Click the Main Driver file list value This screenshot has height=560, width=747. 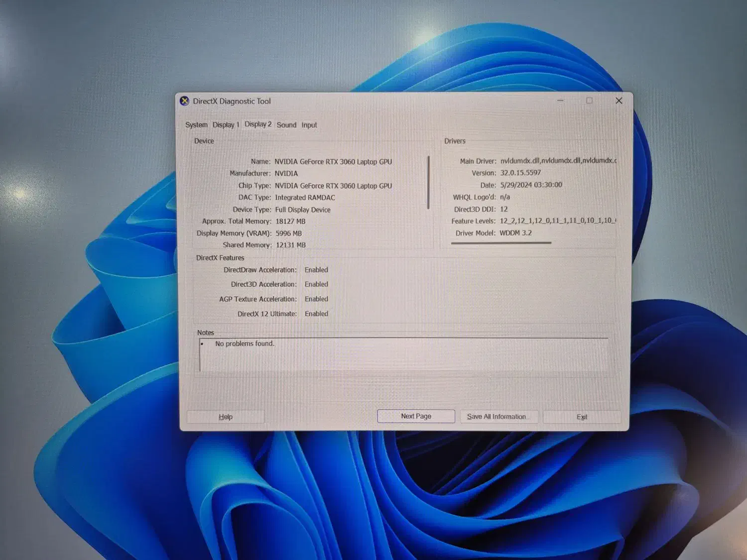558,161
